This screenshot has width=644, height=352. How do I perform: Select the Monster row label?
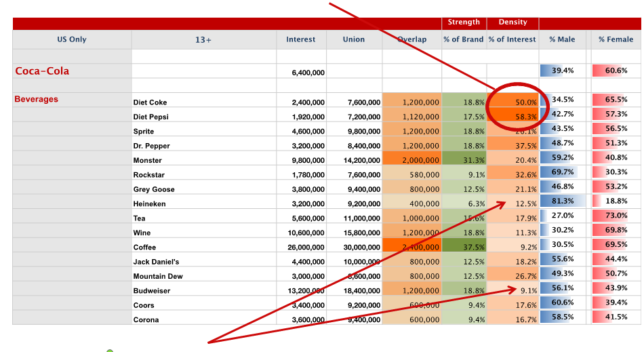click(148, 160)
